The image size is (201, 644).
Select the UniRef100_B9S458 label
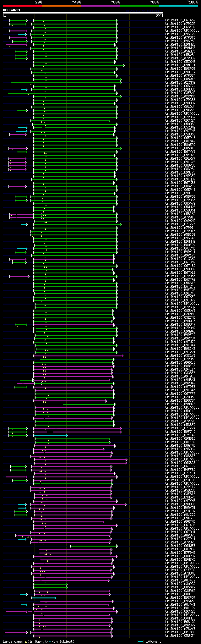click(x=180, y=601)
